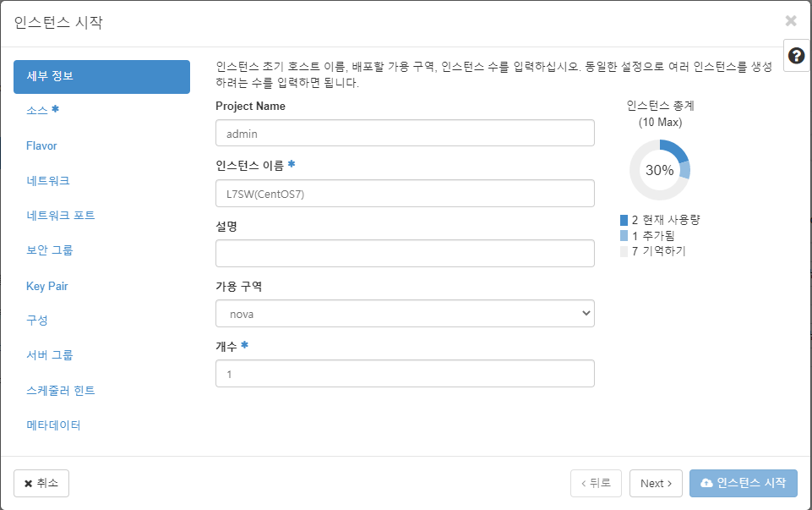The height and width of the screenshot is (510, 812).
Task: Click the X icon in 취소 button
Action: (x=29, y=484)
